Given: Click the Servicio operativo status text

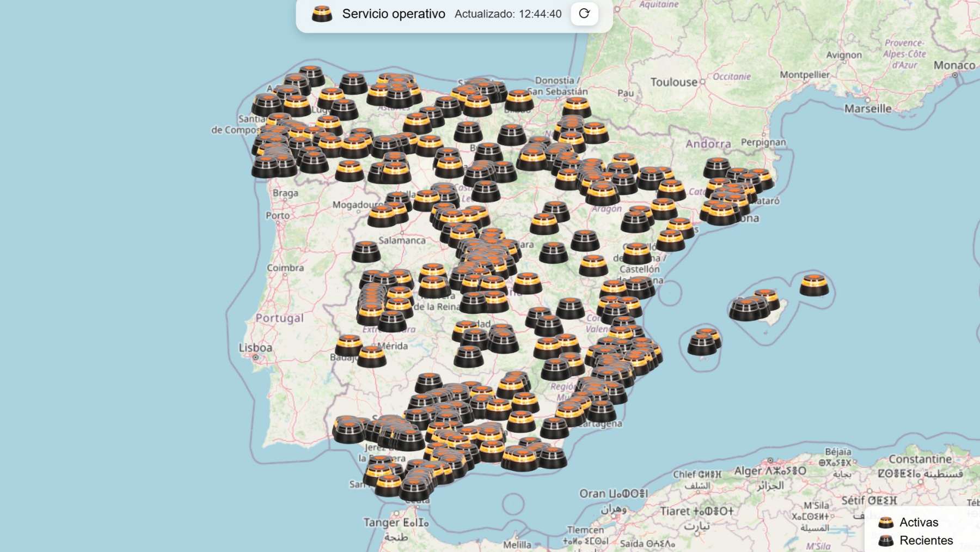Looking at the screenshot, I should pyautogui.click(x=394, y=14).
